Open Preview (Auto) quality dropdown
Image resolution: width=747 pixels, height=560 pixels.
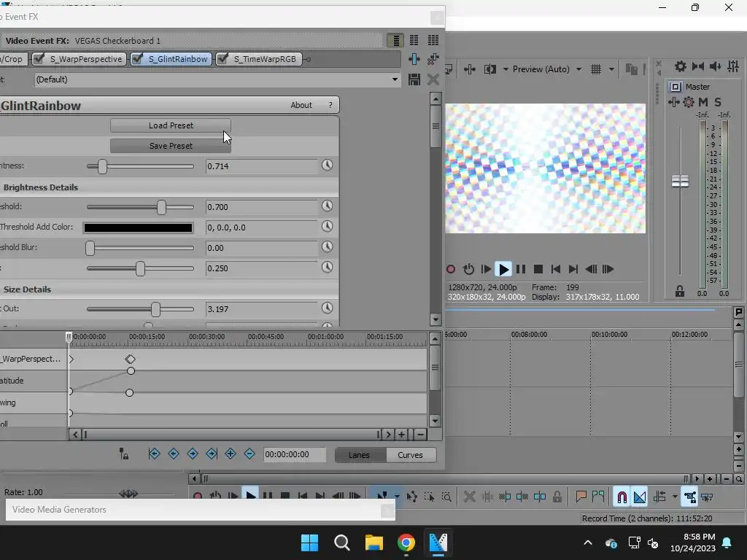578,69
